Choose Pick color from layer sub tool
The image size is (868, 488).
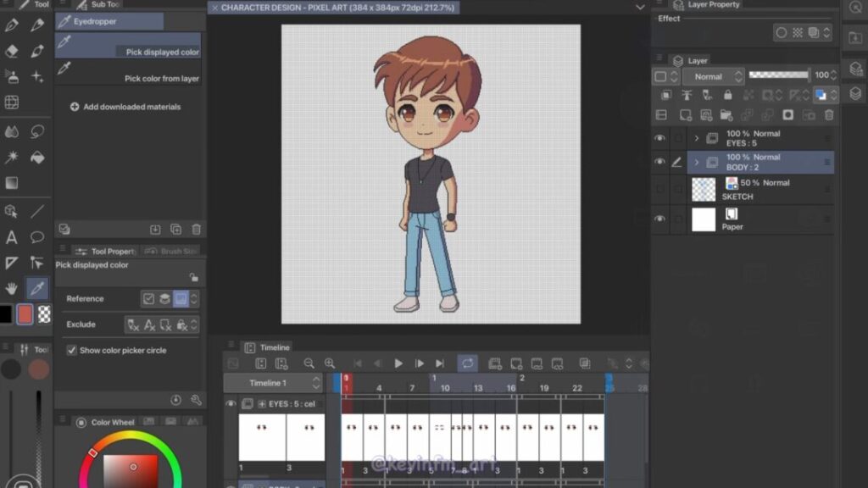161,79
